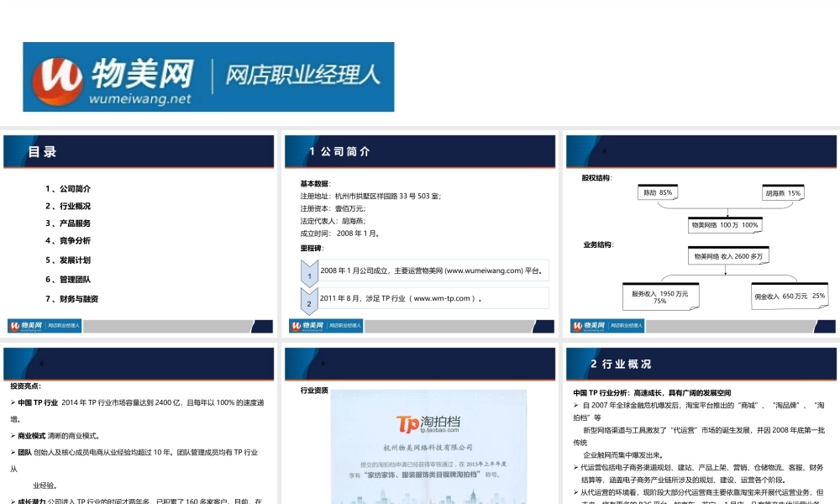Click the 行业资质 label
Image resolution: width=840 pixels, height=504 pixels.
click(x=314, y=391)
